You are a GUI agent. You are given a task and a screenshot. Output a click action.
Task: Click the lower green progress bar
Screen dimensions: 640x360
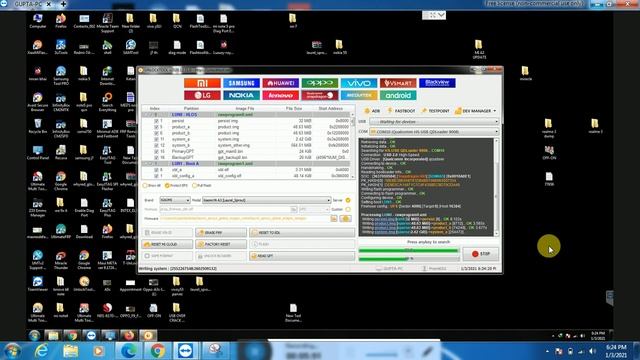(409, 259)
